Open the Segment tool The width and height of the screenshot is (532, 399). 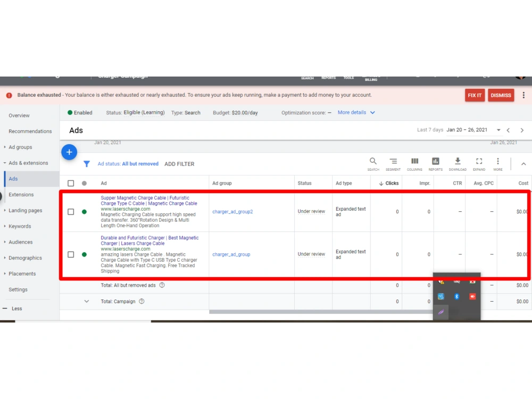[393, 164]
